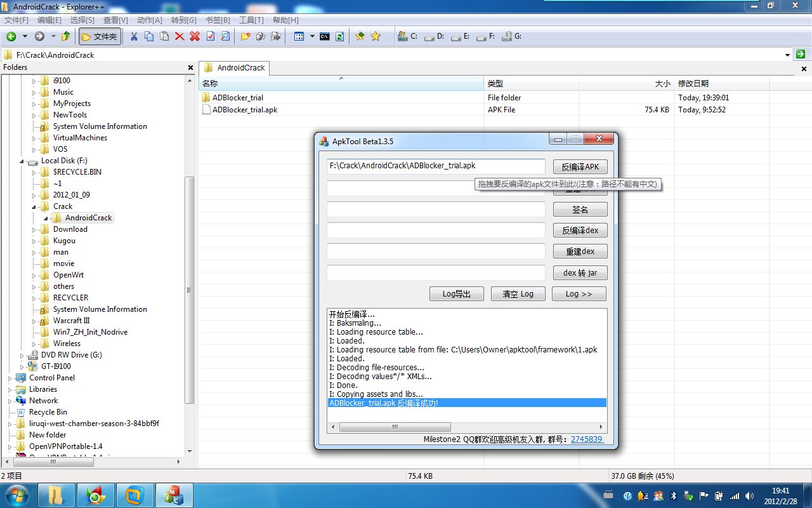
Task: Click ApkTool log horizontal scrollbar thumb
Action: 395,427
